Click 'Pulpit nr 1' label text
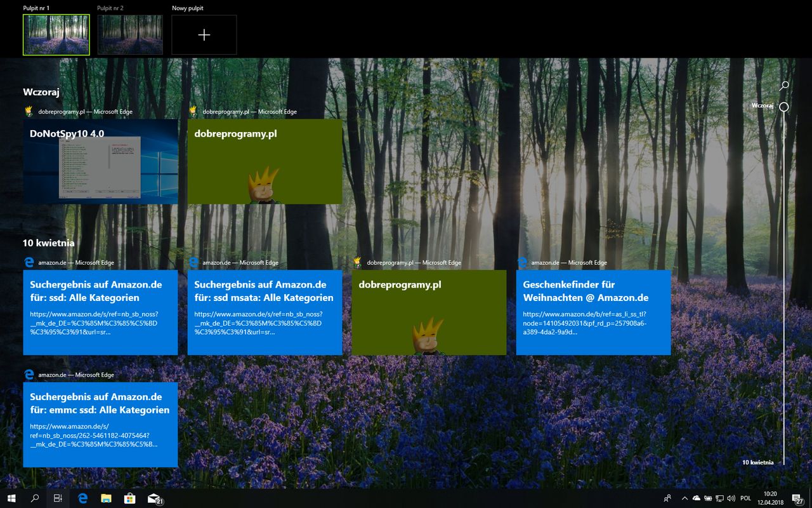 click(x=37, y=8)
